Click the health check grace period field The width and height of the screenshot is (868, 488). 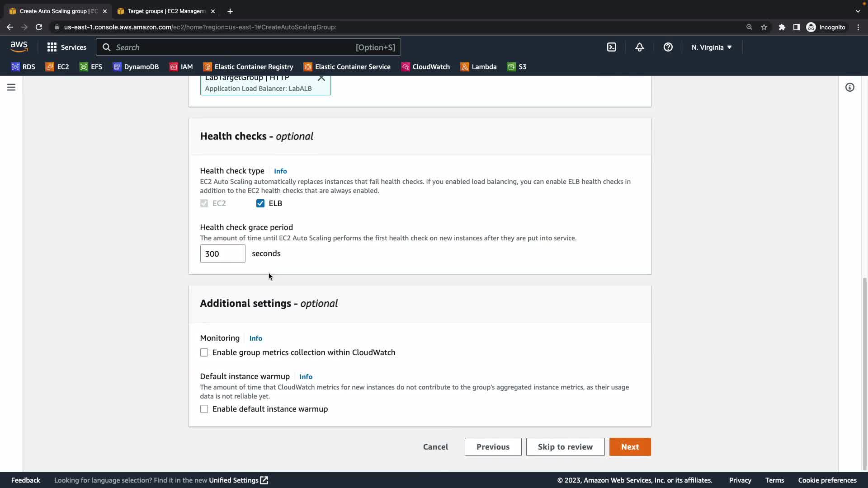pos(222,253)
